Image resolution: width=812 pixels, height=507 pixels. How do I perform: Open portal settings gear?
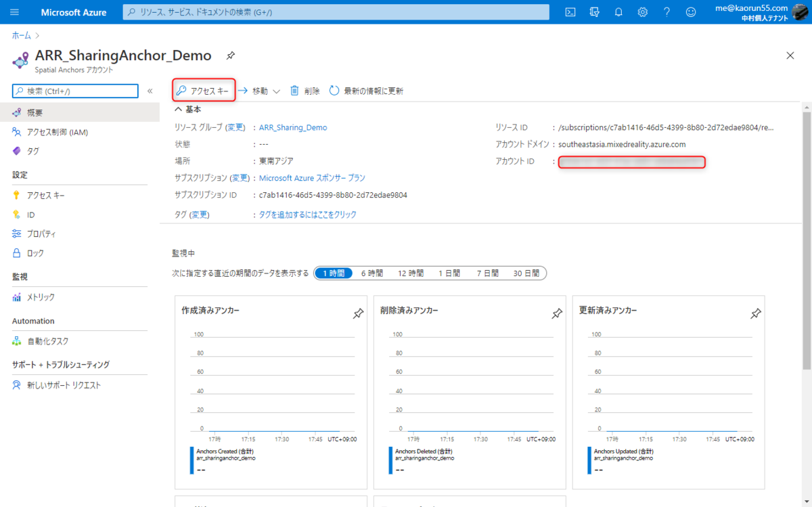(x=642, y=12)
